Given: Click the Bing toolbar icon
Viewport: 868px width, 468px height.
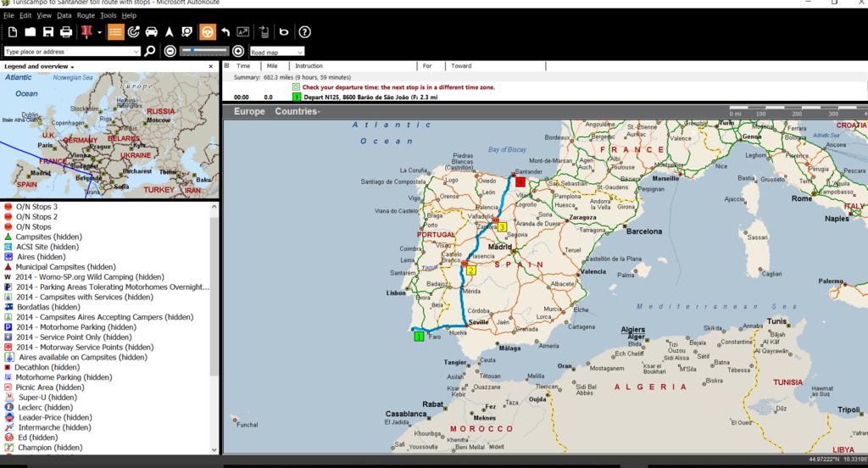Looking at the screenshot, I should click(284, 32).
